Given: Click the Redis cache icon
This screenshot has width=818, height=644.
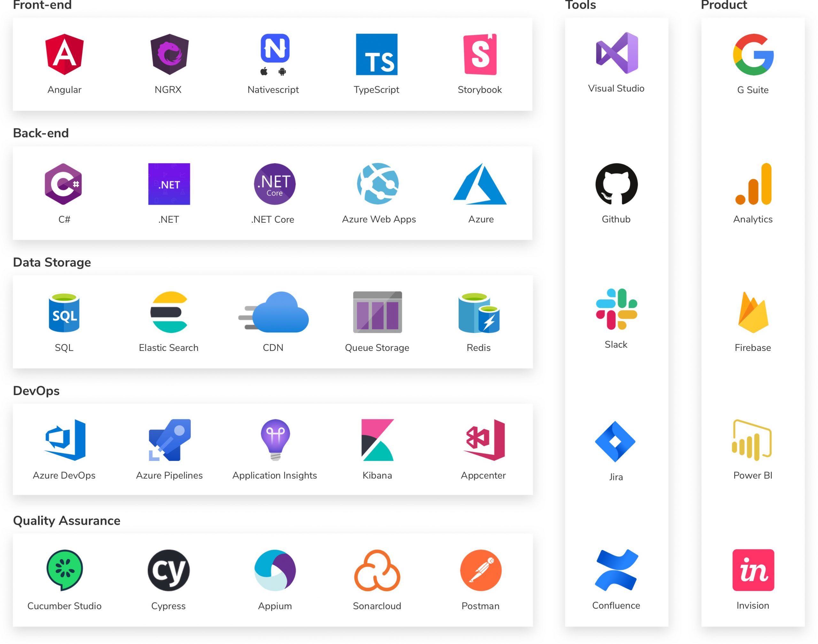Looking at the screenshot, I should pos(479,313).
